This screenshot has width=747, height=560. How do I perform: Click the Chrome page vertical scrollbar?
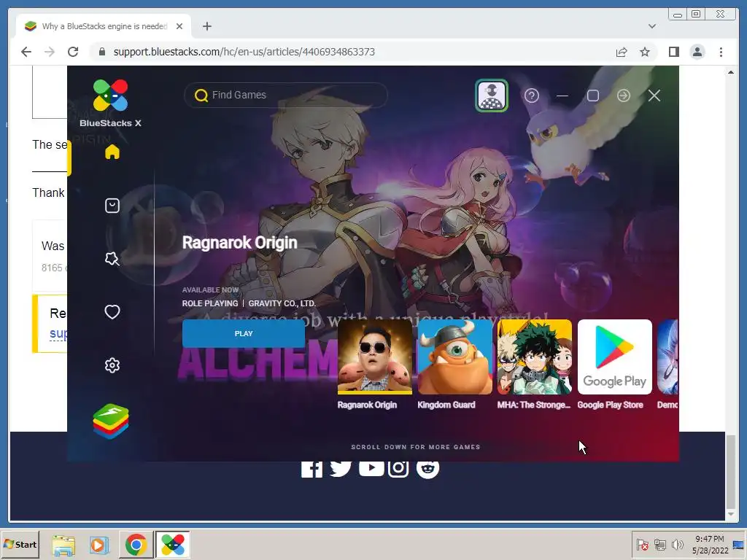(x=730, y=472)
